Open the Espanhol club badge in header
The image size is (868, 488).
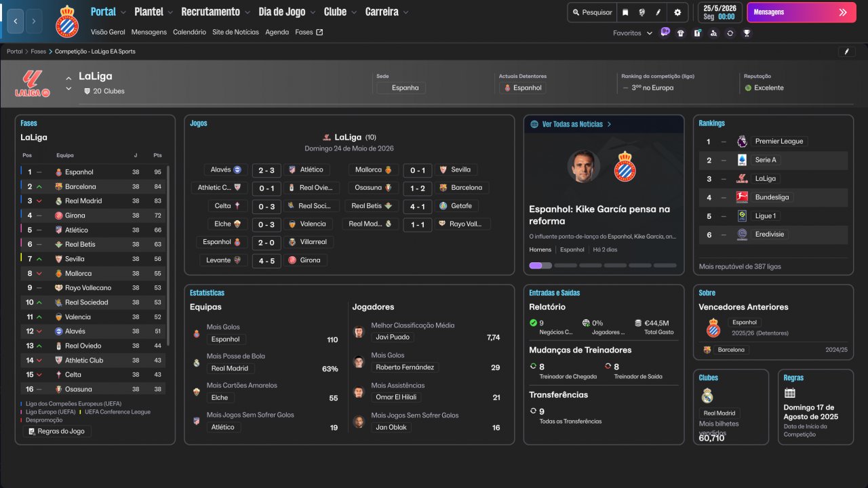click(67, 21)
